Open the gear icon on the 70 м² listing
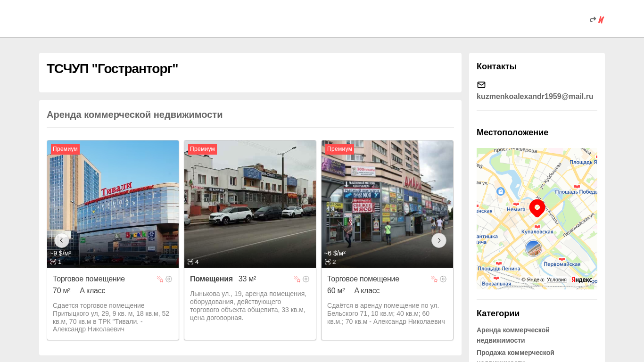 pos(169,279)
